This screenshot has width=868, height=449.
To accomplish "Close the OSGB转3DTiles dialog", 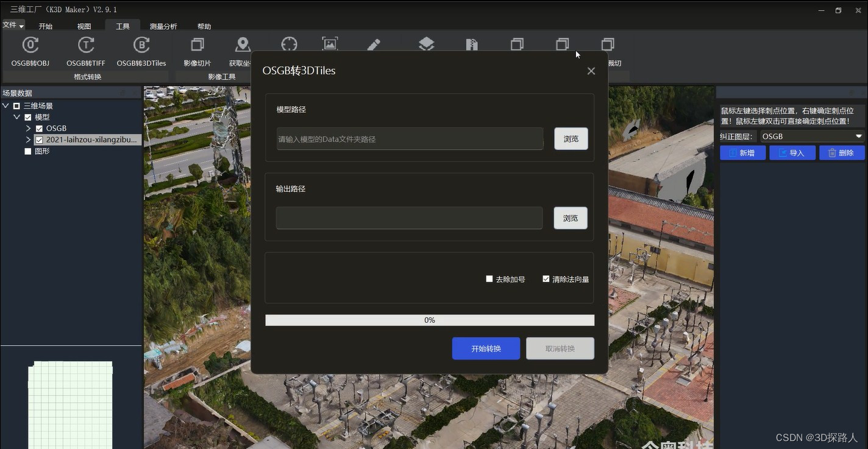I will click(x=591, y=71).
